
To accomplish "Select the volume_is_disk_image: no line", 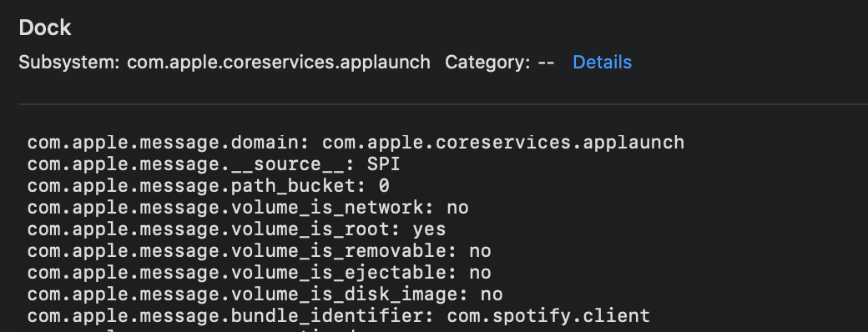I will click(265, 294).
